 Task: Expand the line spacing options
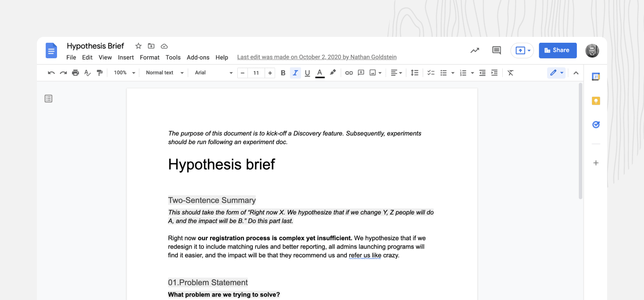tap(414, 72)
